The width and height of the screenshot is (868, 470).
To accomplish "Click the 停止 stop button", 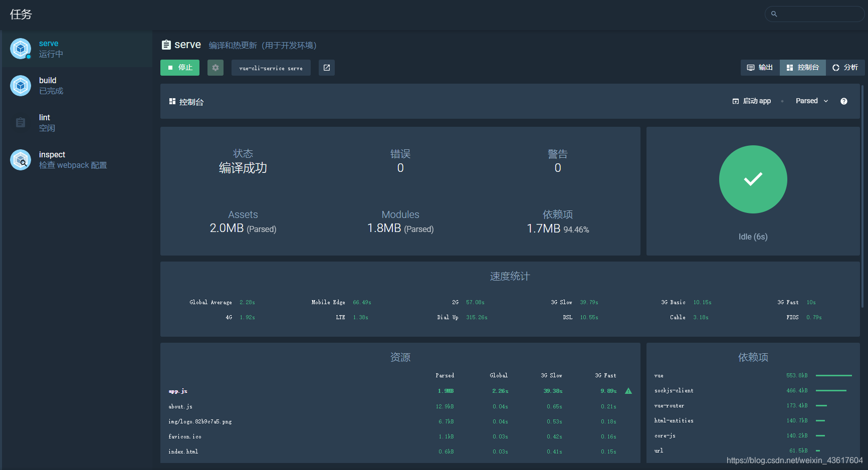I will [180, 68].
